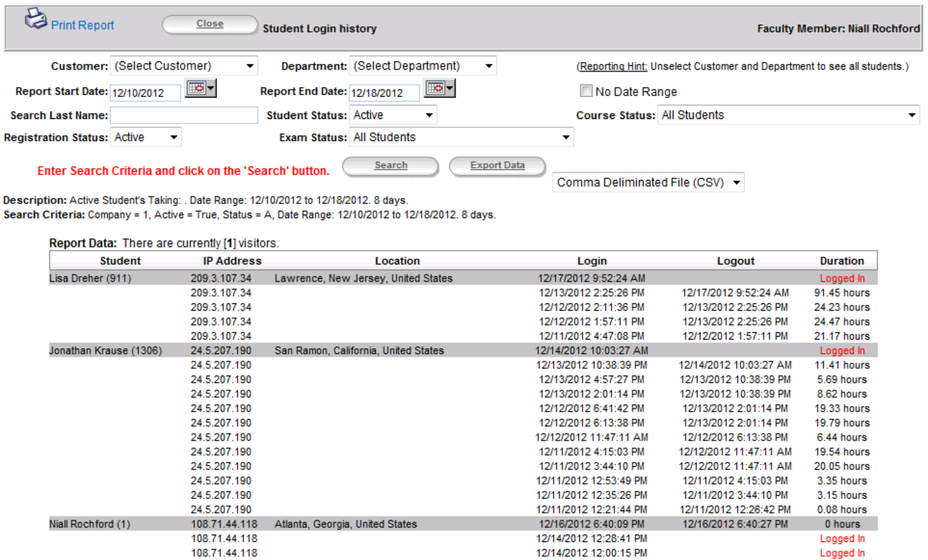Click logout time 12/16/2012 6:40:27 PM
The image size is (928, 560).
735,524
